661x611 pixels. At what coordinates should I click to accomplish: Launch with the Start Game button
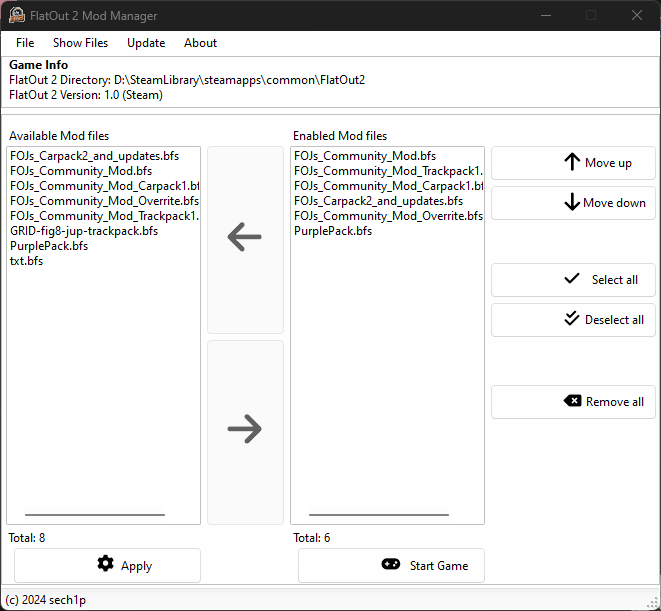391,565
